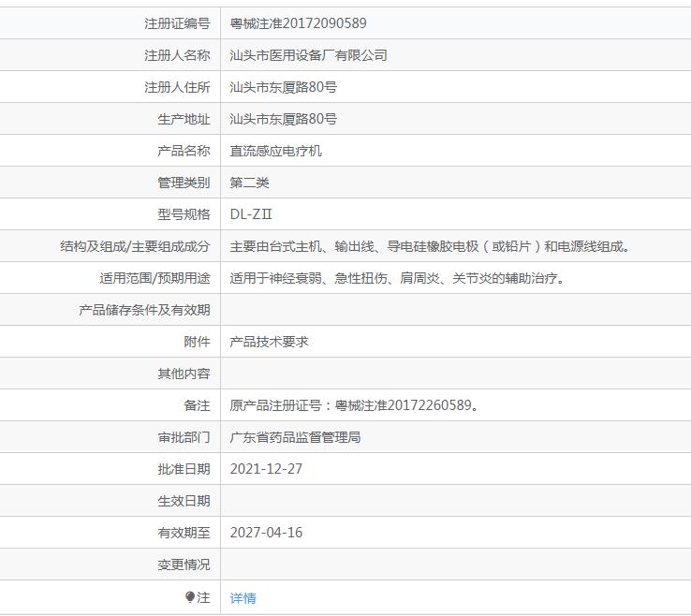Click the 生效日期 label
The width and height of the screenshot is (691, 616).
pyautogui.click(x=184, y=501)
